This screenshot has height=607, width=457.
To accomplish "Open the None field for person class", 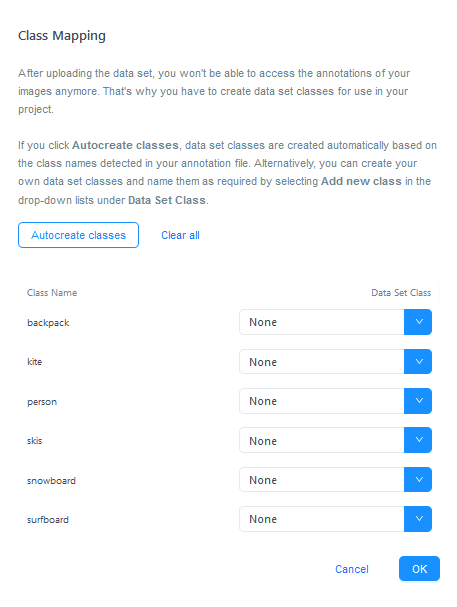I will pyautogui.click(x=322, y=401).
